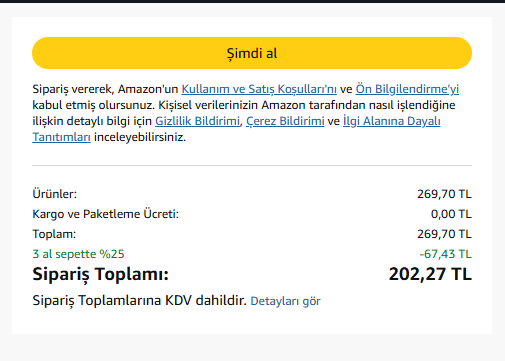This screenshot has height=361, width=505.
Task: Open the İlgi Alanına Dayalı link text
Action: (392, 121)
